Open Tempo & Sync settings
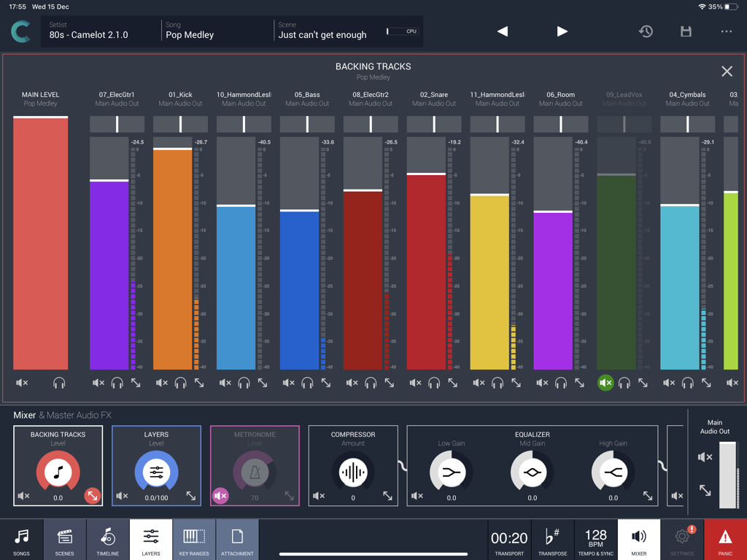Viewport: 747px width, 560px height. [595, 539]
